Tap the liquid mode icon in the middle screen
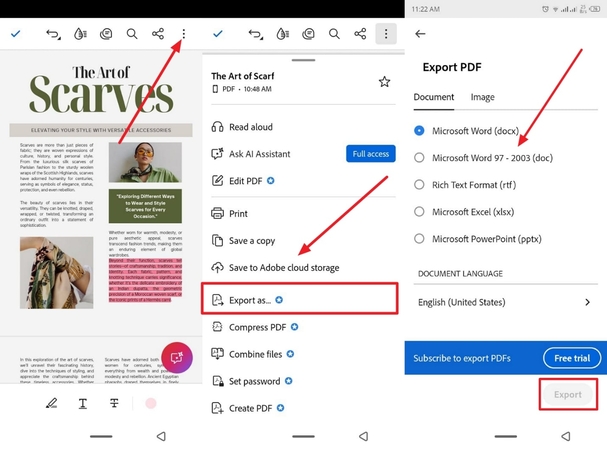Image resolution: width=607 pixels, height=450 pixels. tap(283, 34)
